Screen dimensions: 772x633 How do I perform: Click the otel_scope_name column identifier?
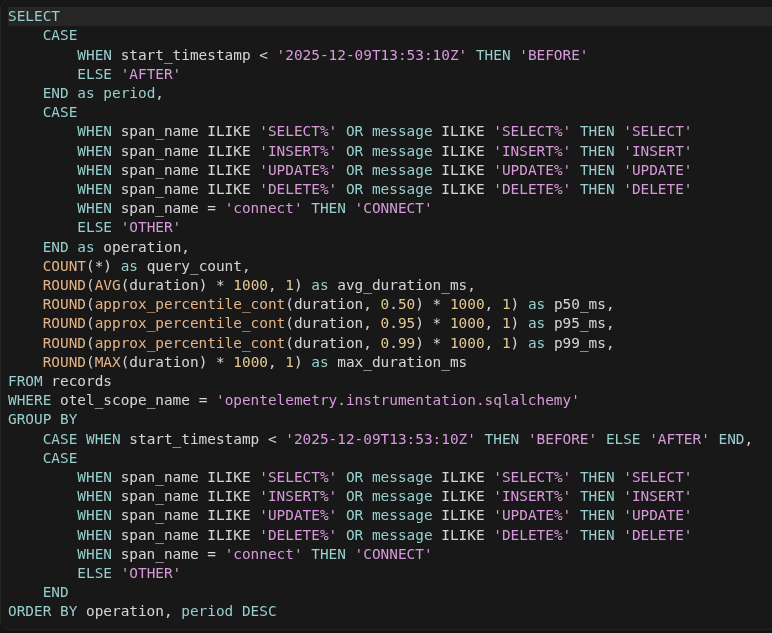125,400
